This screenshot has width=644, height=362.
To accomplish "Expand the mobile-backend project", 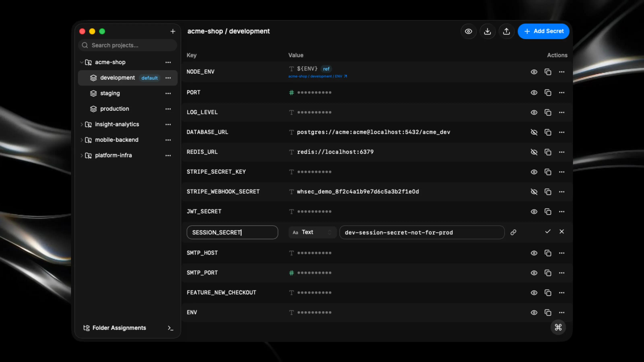I will [82, 140].
